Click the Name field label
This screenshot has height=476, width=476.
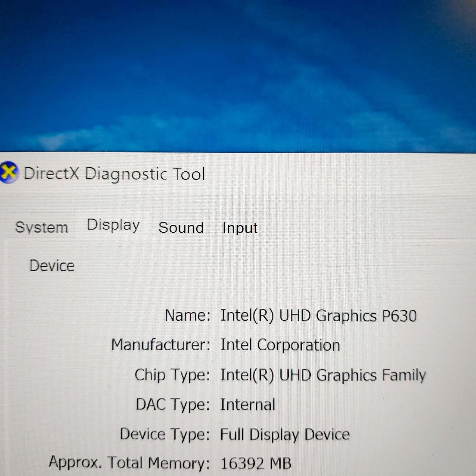coord(187,315)
